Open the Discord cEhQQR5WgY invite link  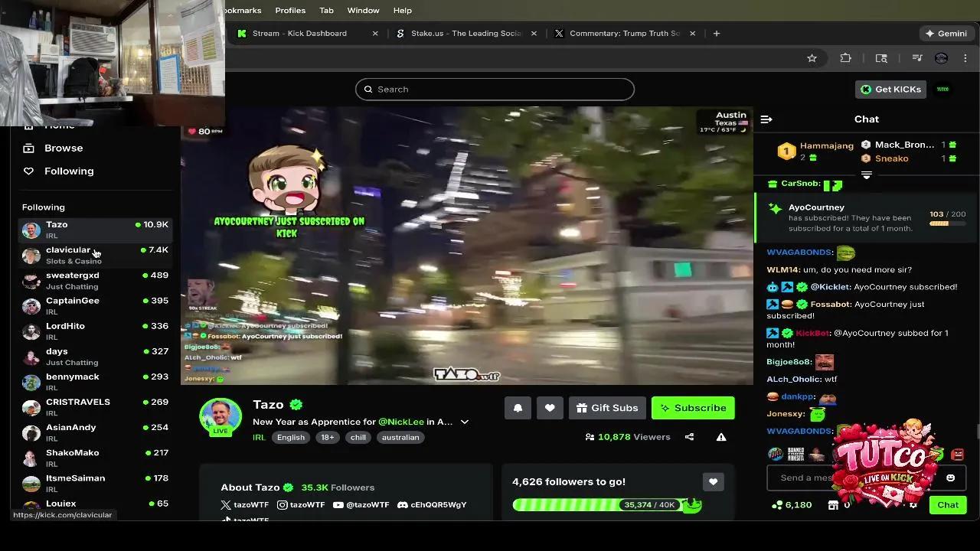(x=432, y=505)
